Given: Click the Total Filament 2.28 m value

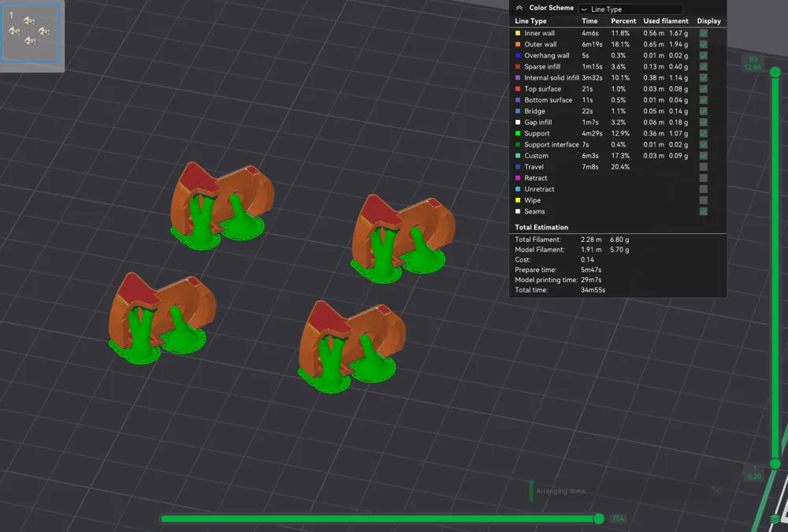Looking at the screenshot, I should pos(591,240).
